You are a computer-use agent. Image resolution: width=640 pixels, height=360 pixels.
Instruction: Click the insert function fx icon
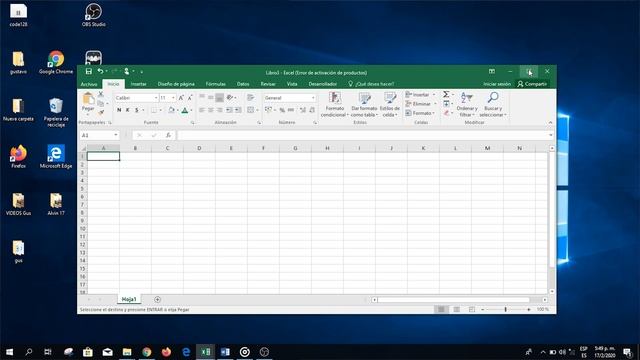(x=168, y=135)
